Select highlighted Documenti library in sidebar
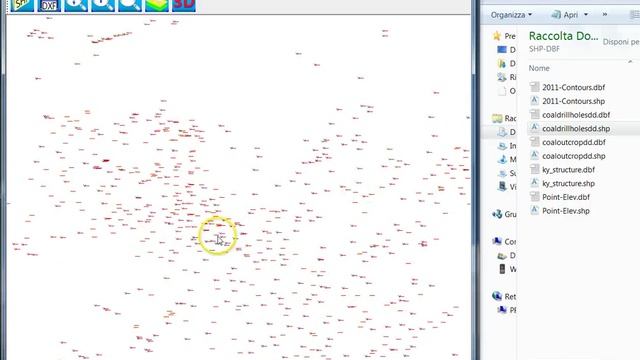 tap(507, 132)
